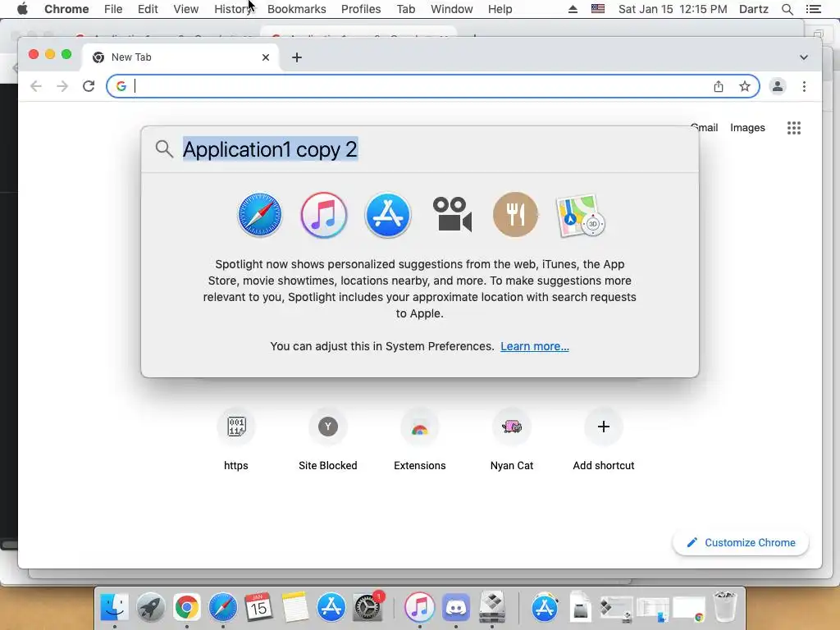The width and height of the screenshot is (840, 630).
Task: Open the Chrome profile avatar
Action: (x=778, y=86)
